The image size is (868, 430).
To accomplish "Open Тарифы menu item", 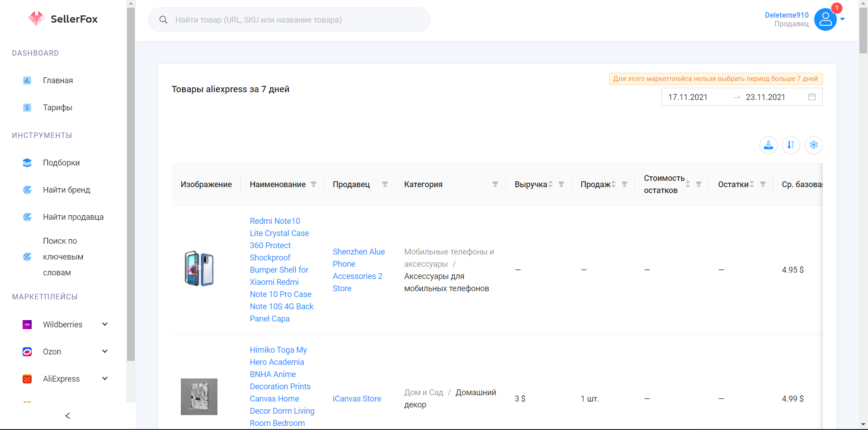I will [57, 108].
